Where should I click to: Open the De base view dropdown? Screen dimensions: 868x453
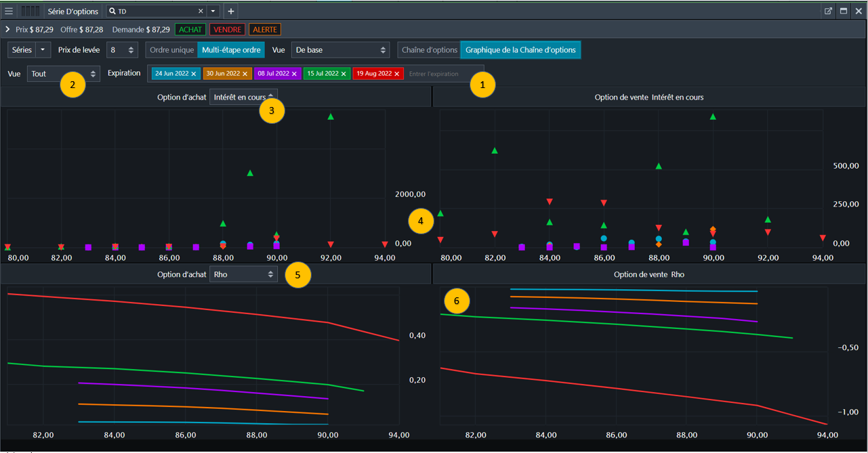340,50
